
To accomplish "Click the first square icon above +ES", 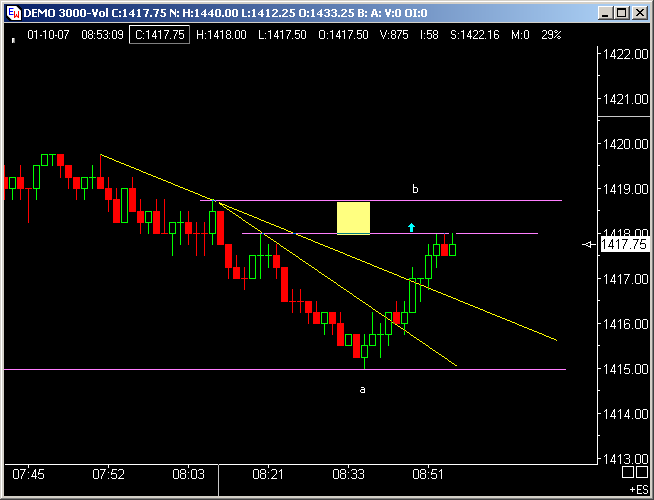I will tap(628, 472).
